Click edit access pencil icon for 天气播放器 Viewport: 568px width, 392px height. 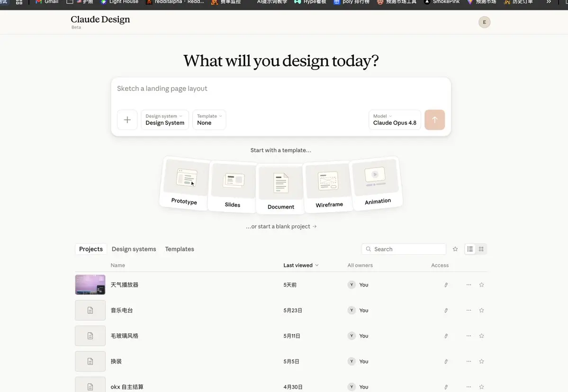pos(446,285)
